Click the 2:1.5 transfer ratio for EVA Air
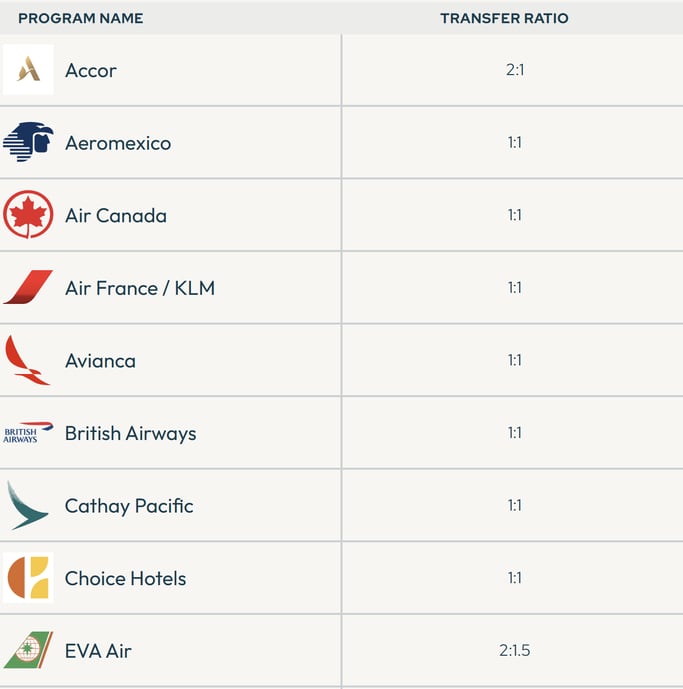This screenshot has width=683, height=689. point(515,650)
